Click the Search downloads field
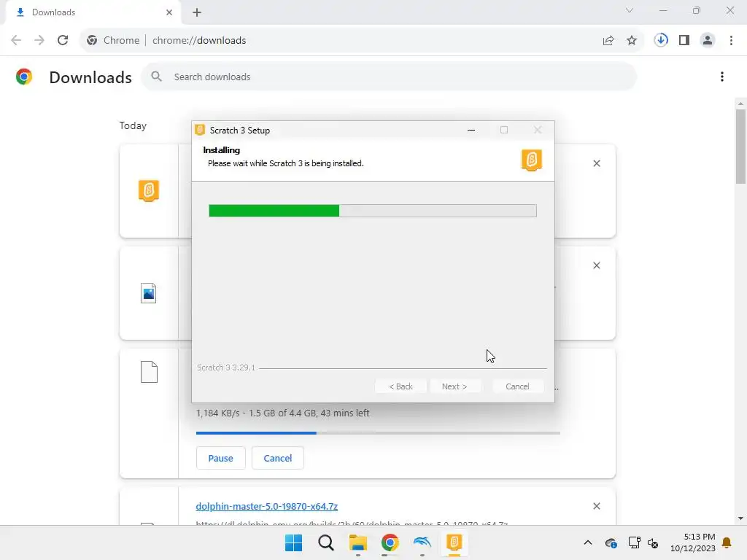This screenshot has width=747, height=560. tap(389, 77)
